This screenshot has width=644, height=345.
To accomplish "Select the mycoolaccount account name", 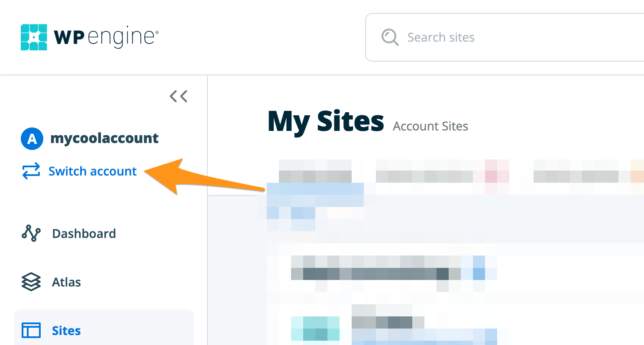I will 104,138.
